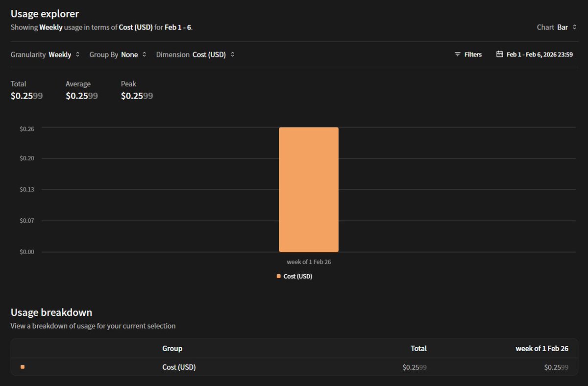This screenshot has height=386, width=588.
Task: Click the calendar icon beside the date range
Action: coord(499,54)
